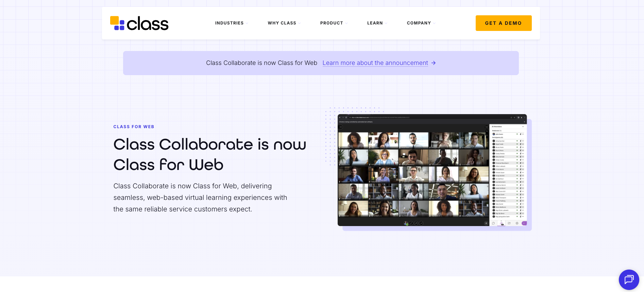The width and height of the screenshot is (644, 292).
Task: Open the Why Class menu
Action: [282, 23]
